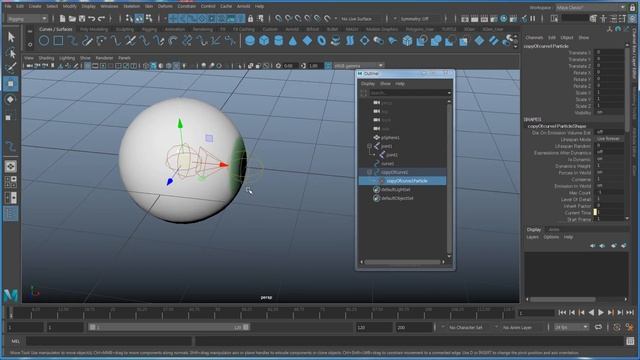Open the viewport gamma color-space dropdown
Screen dimensions: 640x360
pyautogui.click(x=359, y=65)
